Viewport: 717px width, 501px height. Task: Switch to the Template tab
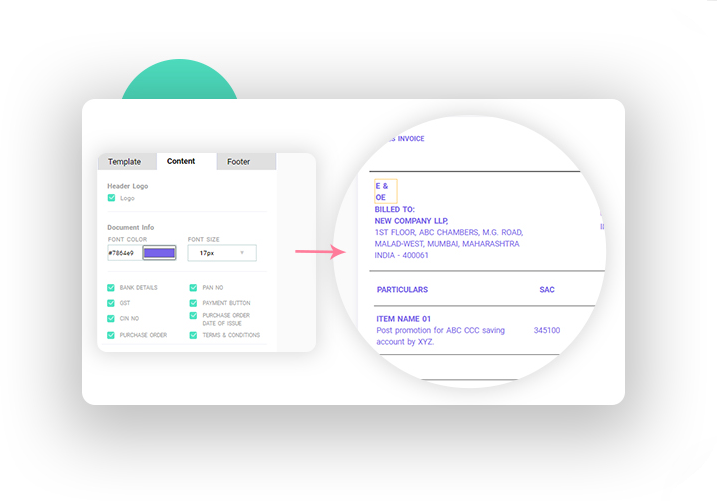[x=125, y=162]
